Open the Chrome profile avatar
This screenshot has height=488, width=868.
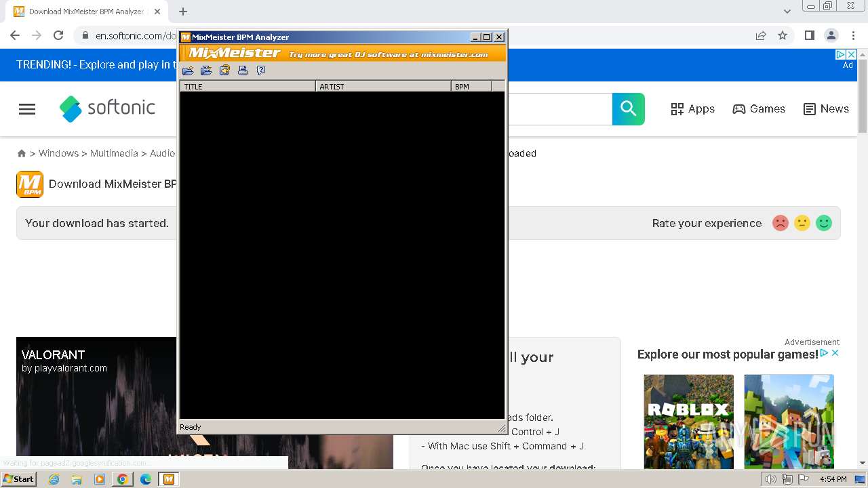[831, 36]
